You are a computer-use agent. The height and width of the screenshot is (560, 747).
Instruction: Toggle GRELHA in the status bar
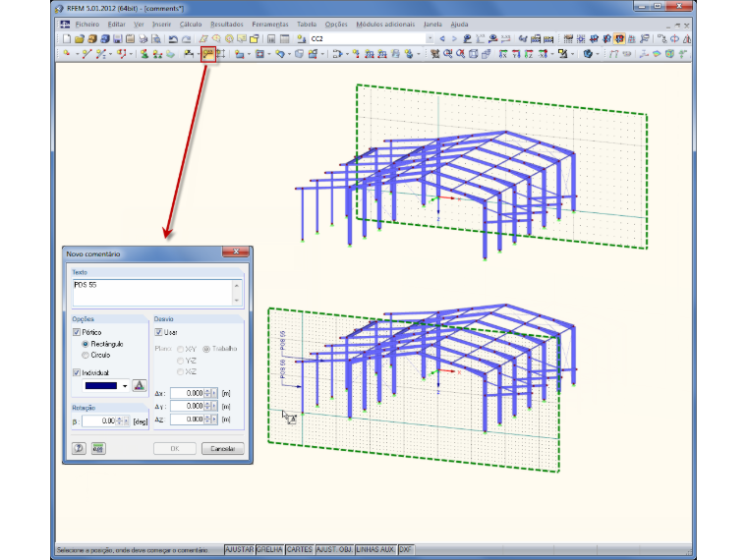269,549
